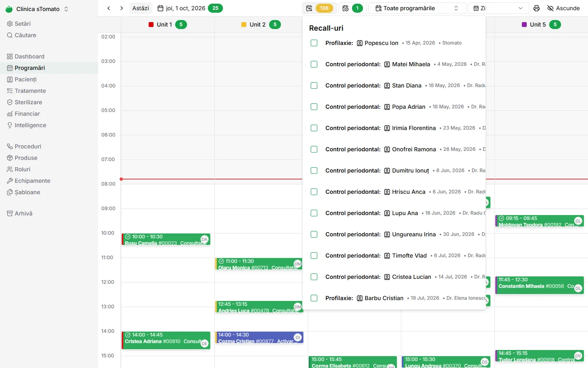This screenshot has height=368, width=588.
Task: Click the Setări gear icon
Action: (10, 24)
